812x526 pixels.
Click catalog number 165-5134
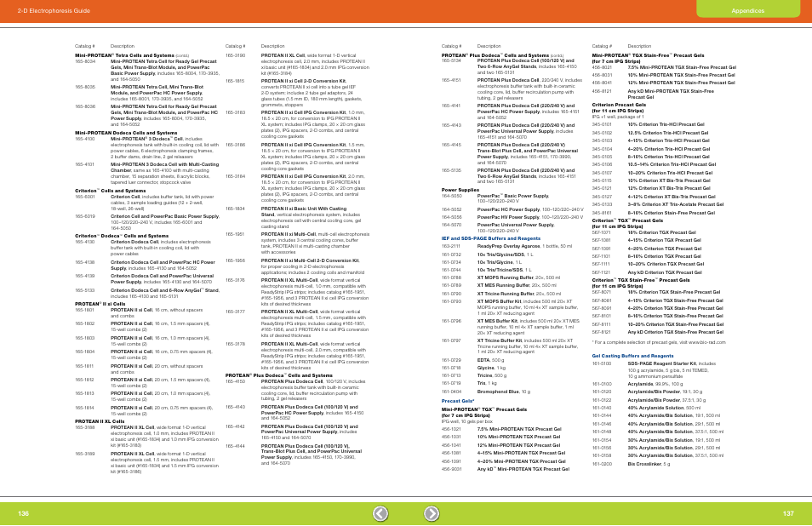tap(451, 60)
